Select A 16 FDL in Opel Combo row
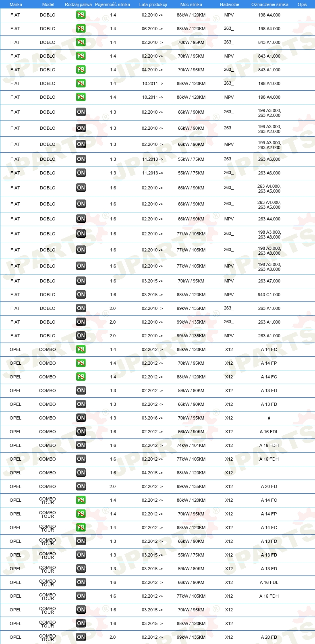Screen dimensions: 315x644 pos(269,432)
